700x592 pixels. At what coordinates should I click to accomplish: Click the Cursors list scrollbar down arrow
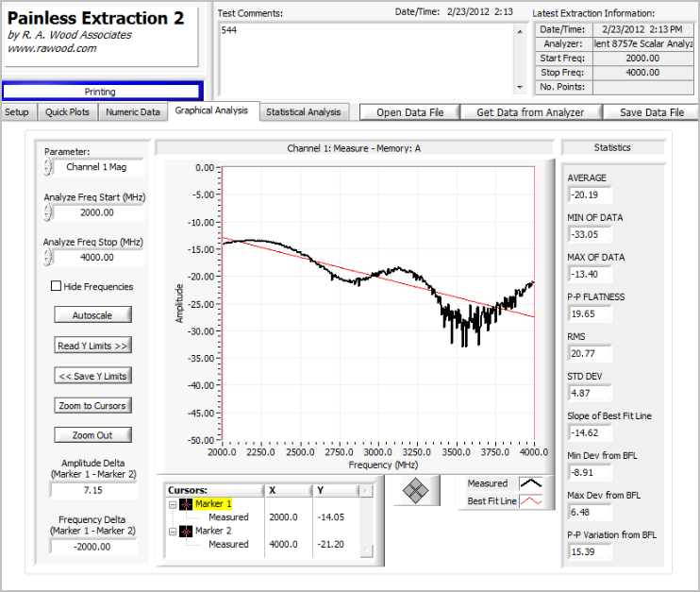pyautogui.click(x=366, y=550)
